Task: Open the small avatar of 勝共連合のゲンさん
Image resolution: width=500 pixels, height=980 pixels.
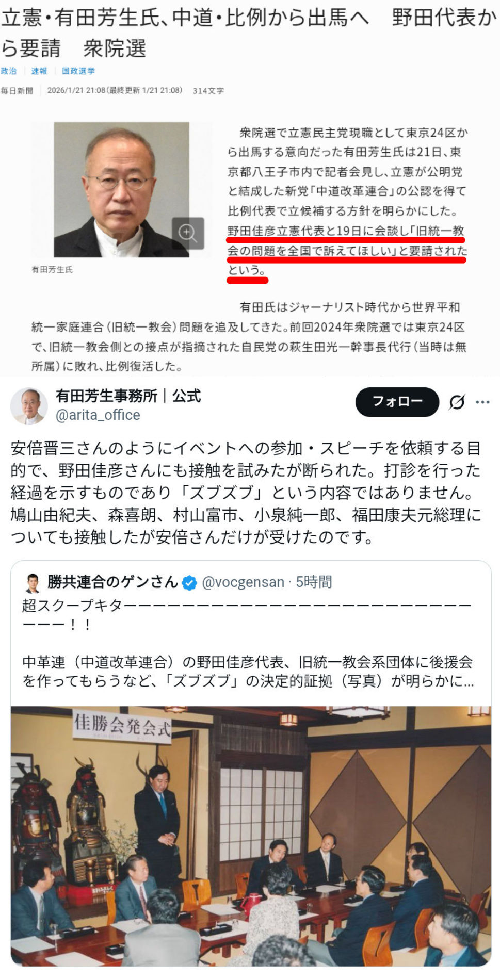Action: (33, 583)
